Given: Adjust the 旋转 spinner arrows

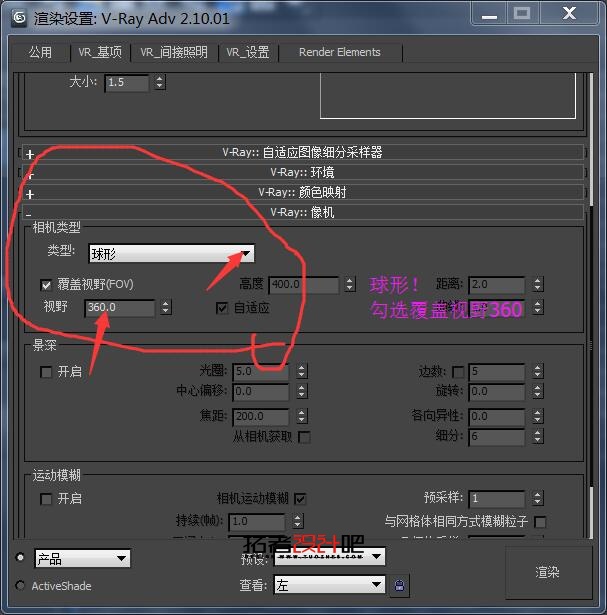Looking at the screenshot, I should click(x=538, y=392).
